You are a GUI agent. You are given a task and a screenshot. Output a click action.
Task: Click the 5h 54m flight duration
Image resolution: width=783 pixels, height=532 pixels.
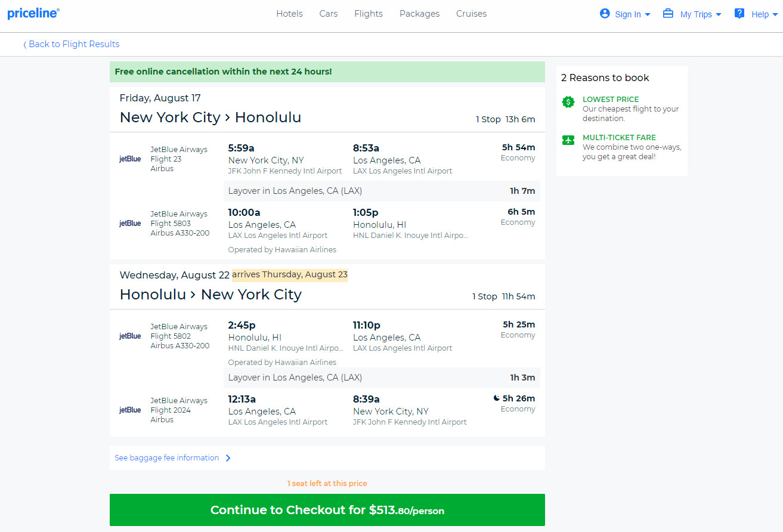(x=519, y=147)
